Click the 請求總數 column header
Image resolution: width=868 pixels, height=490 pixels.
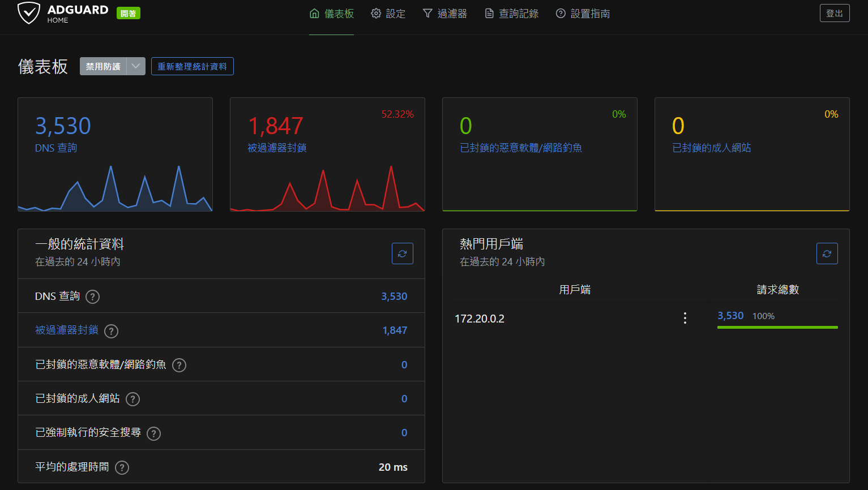(x=777, y=289)
